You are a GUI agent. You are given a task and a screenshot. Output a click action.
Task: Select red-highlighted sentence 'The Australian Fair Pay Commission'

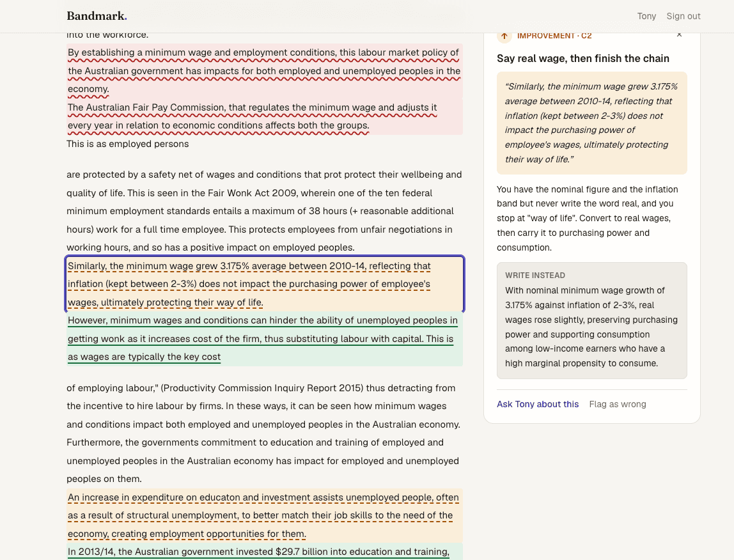(x=265, y=116)
